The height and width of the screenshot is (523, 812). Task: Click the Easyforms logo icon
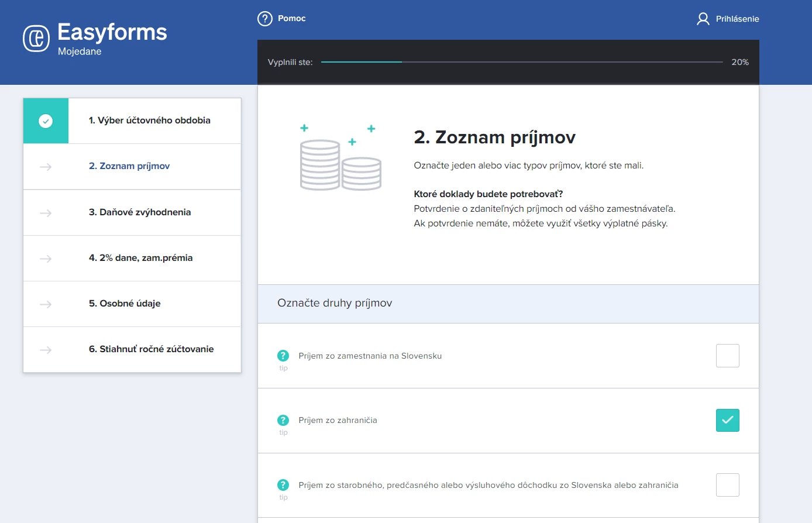[36, 39]
